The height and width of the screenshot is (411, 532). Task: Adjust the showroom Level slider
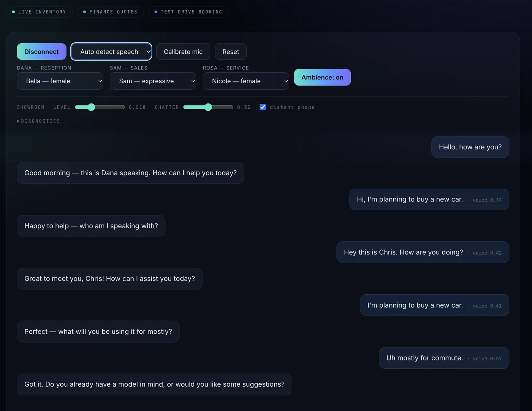(100, 107)
